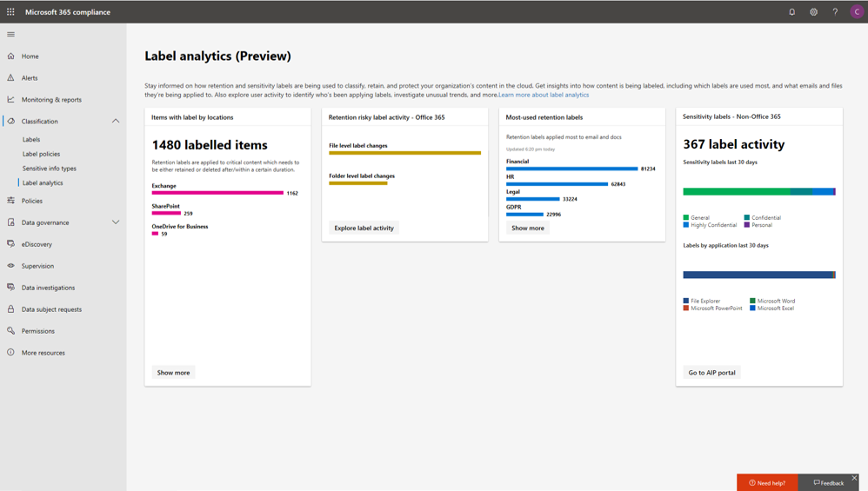Click the Microsoft Word legend swatch
868x491 pixels.
click(x=752, y=301)
